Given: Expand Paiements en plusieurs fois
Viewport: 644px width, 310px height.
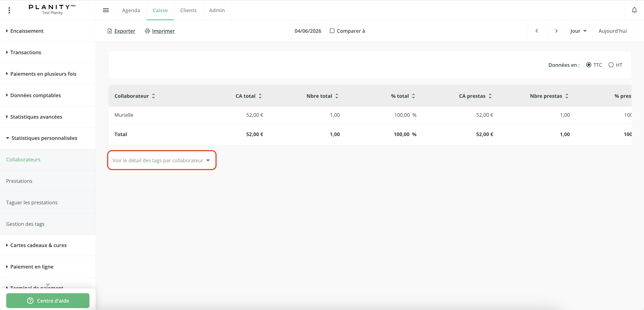Looking at the screenshot, I should click(x=48, y=74).
